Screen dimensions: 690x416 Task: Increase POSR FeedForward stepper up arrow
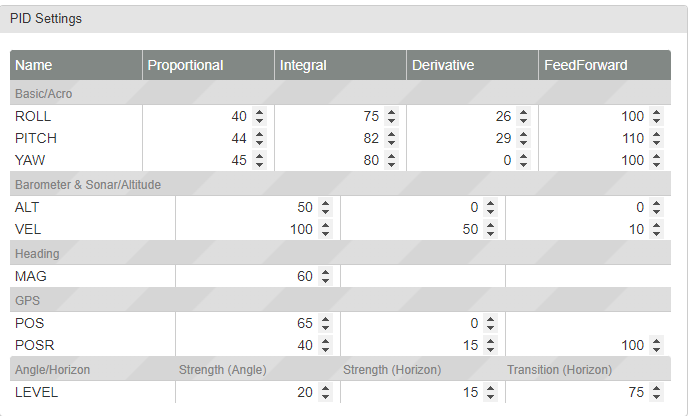pos(656,341)
